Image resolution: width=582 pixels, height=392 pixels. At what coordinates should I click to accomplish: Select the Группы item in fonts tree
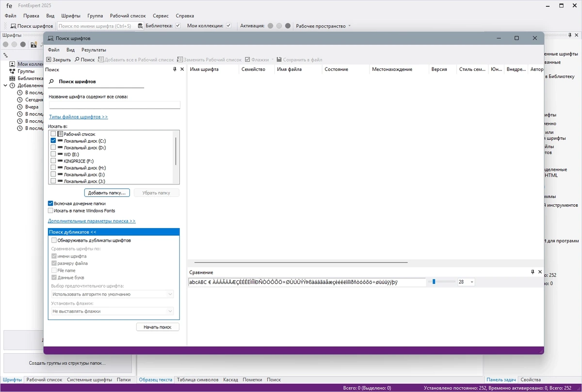26,71
